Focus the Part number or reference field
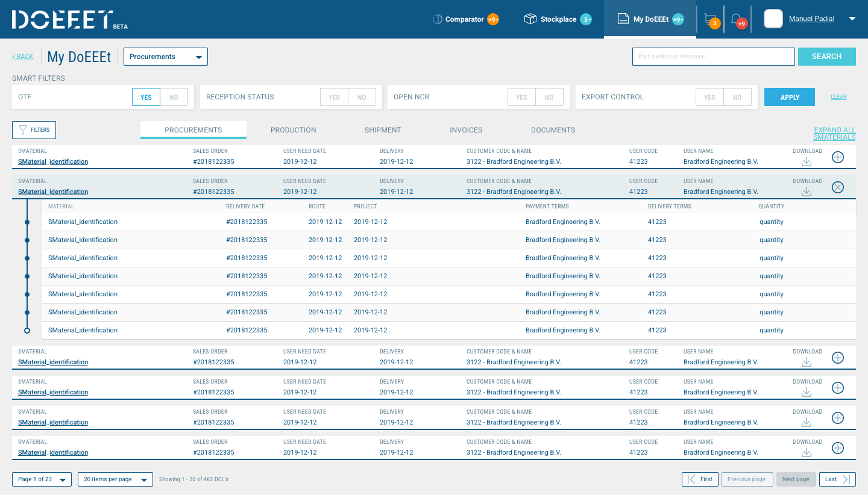Image resolution: width=868 pixels, height=495 pixels. click(714, 57)
